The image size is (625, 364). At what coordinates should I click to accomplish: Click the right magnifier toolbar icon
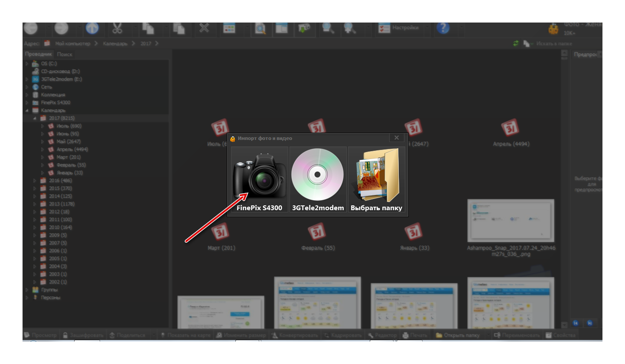(349, 29)
